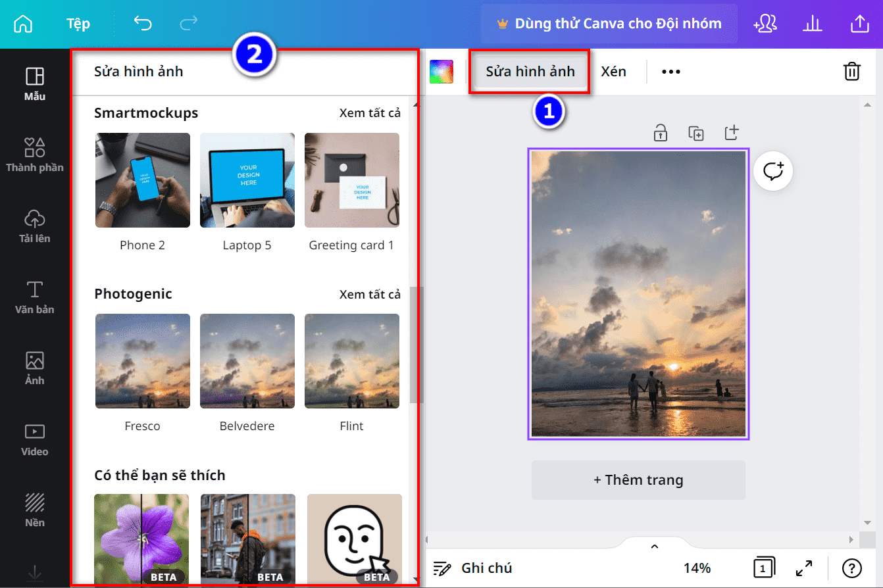The image size is (883, 588).
Task: Open the Văn bản text panel
Action: coord(35,297)
